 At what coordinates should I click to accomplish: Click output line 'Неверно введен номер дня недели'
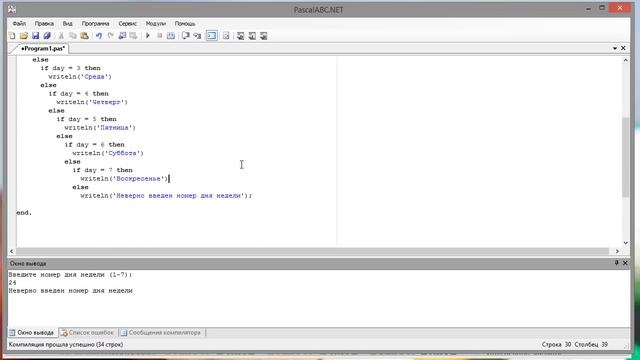[71, 291]
